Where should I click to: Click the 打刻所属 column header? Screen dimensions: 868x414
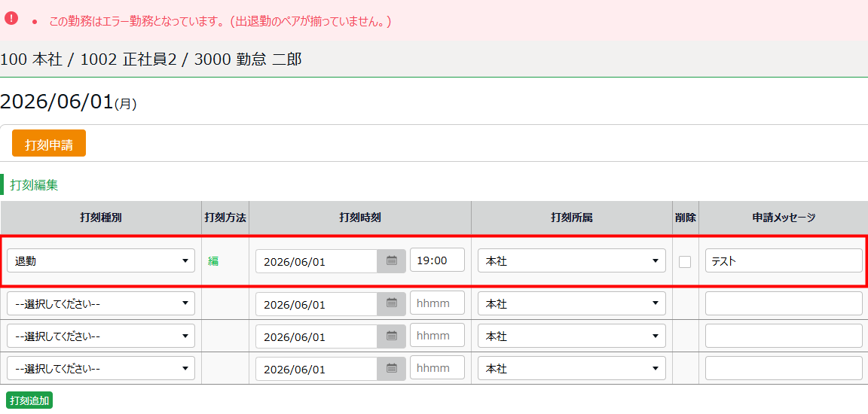[x=571, y=218]
